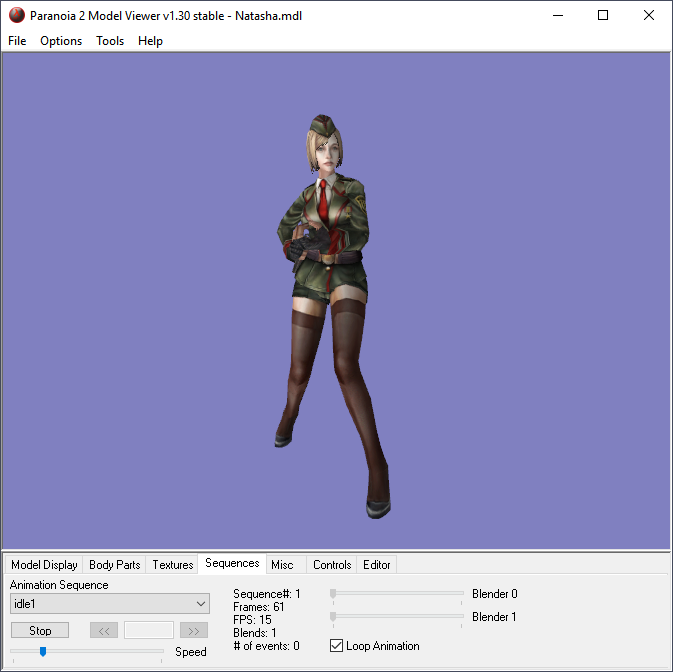Open the Options menu
This screenshot has width=673, height=672.
pyautogui.click(x=61, y=41)
